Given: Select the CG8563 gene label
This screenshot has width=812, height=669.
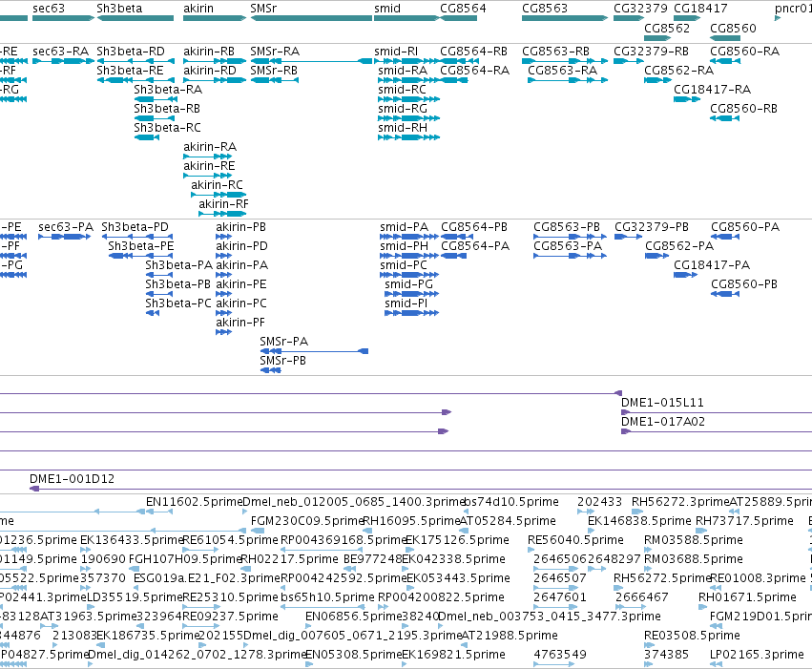Looking at the screenshot, I should [545, 9].
